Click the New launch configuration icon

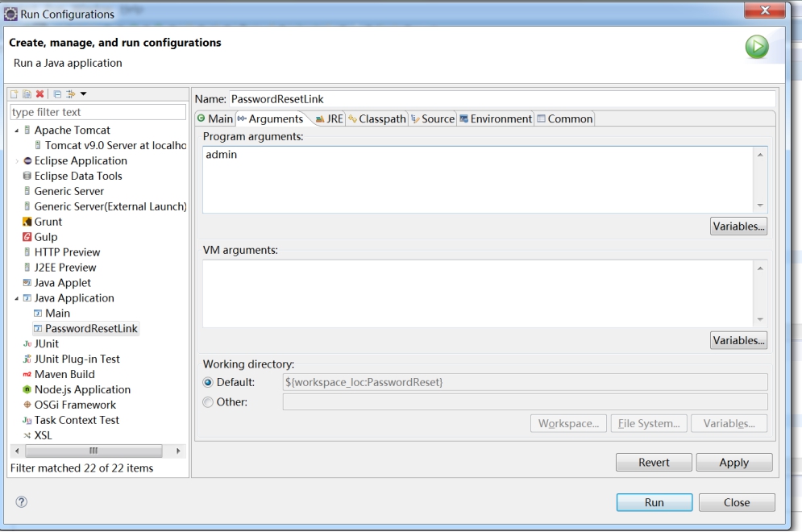15,94
